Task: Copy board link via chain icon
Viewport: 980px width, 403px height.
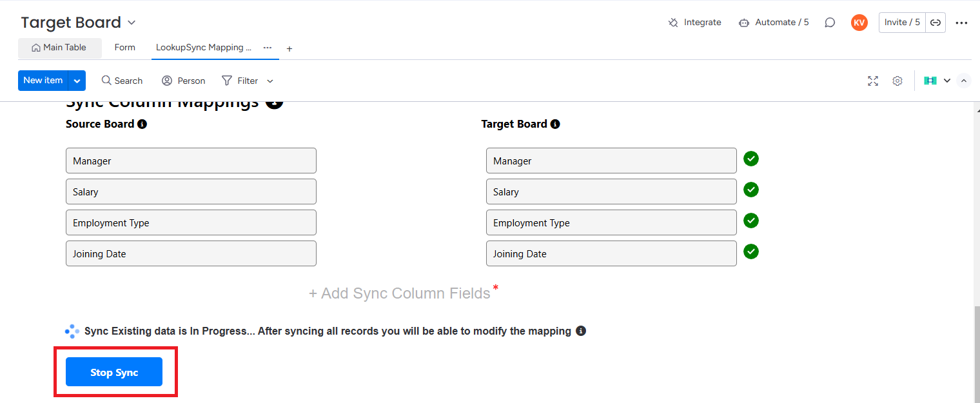Action: pos(936,23)
